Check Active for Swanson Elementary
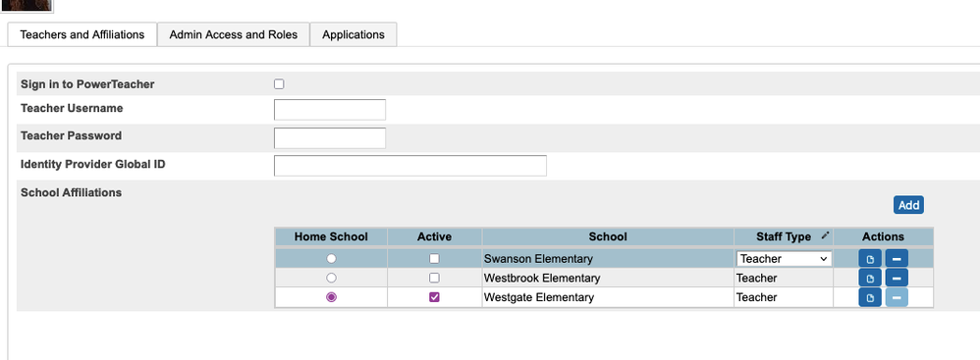Image resolution: width=980 pixels, height=360 pixels. [434, 258]
